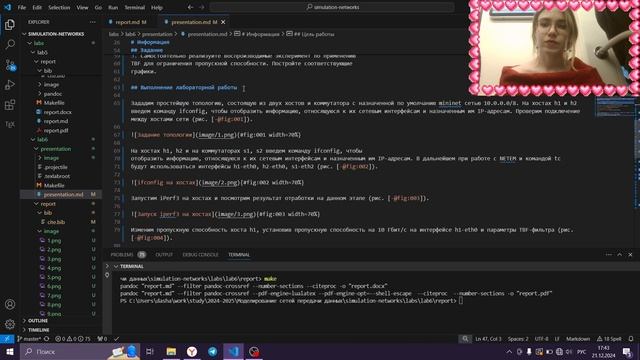Open the Search view in activity bar
This screenshot has height=360, width=640.
[x=10, y=44]
